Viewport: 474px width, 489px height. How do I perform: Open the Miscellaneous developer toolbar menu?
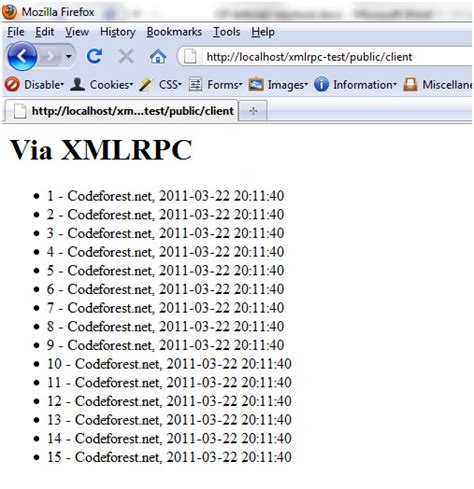pyautogui.click(x=447, y=85)
